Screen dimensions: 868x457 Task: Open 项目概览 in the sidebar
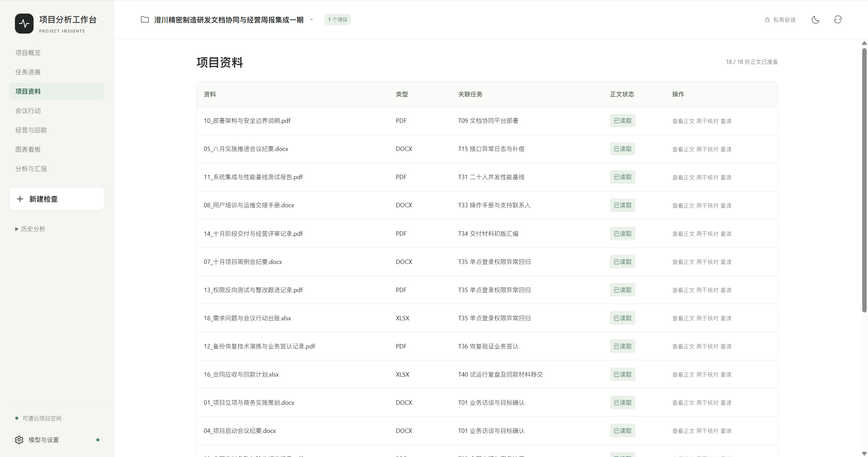(57, 53)
